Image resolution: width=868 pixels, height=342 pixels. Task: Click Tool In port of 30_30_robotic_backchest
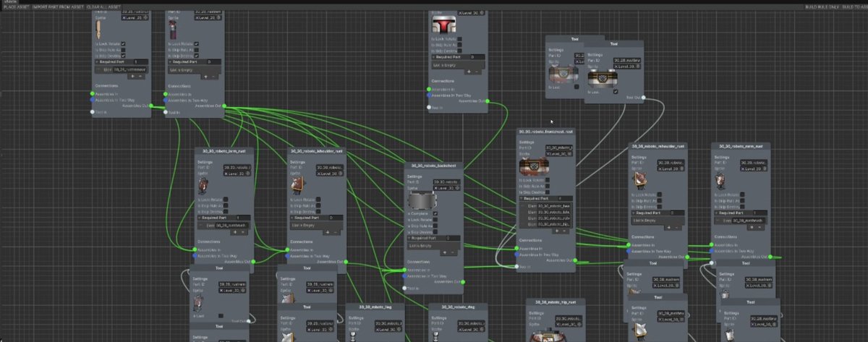point(405,288)
